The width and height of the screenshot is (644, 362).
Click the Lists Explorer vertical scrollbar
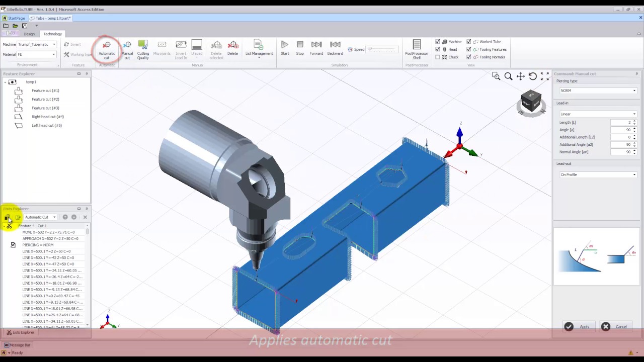(x=88, y=277)
